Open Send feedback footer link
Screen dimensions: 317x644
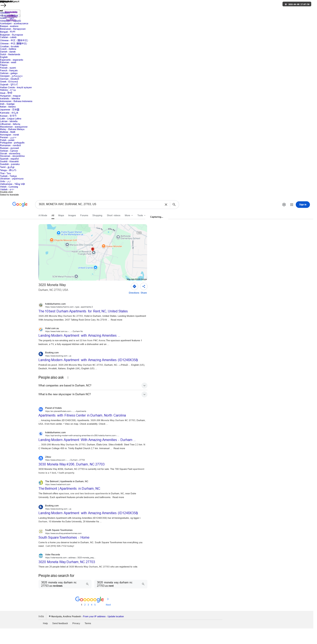[60, 623]
